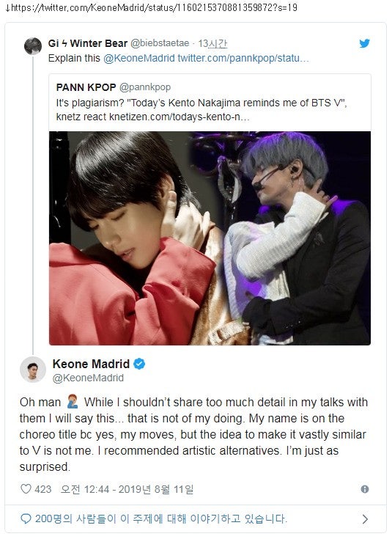Image resolution: width=392 pixels, height=539 pixels.
Task: Open the tweet info circle icon
Action: pyautogui.click(x=365, y=489)
